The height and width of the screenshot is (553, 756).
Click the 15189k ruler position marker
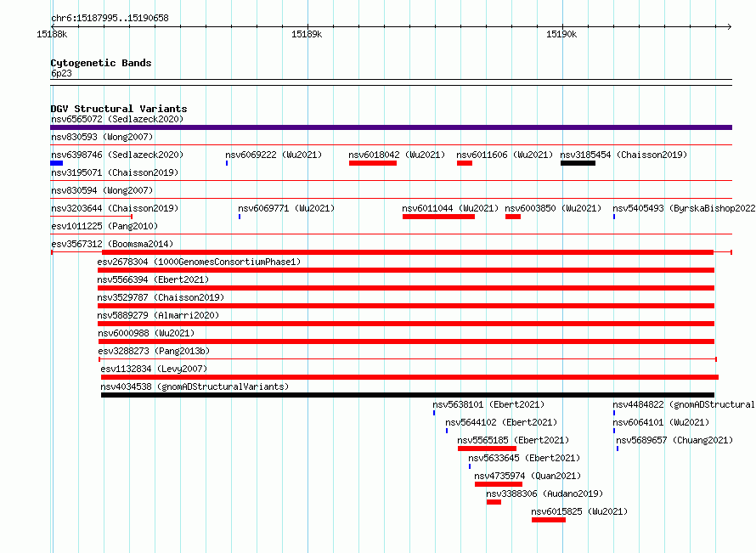[x=307, y=34]
